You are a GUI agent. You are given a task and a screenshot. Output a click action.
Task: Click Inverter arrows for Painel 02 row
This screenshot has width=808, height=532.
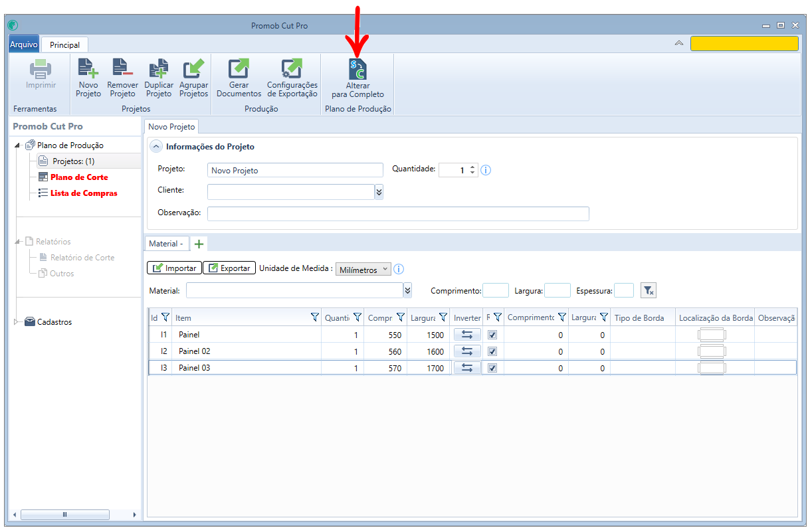click(x=467, y=351)
